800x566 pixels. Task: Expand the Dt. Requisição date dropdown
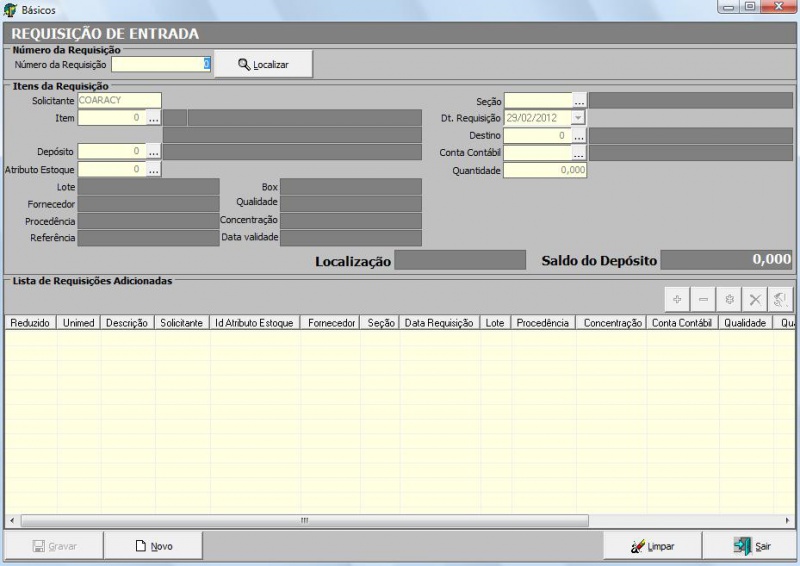[579, 118]
